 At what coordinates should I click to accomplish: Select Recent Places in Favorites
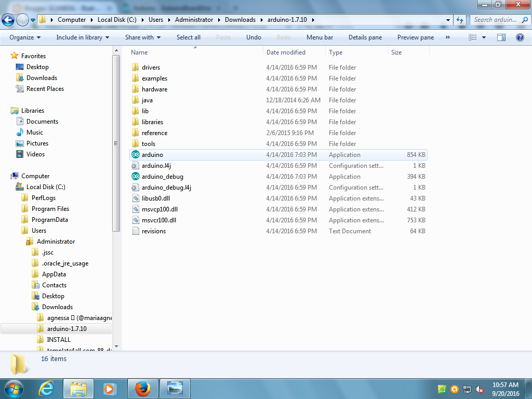pos(45,88)
